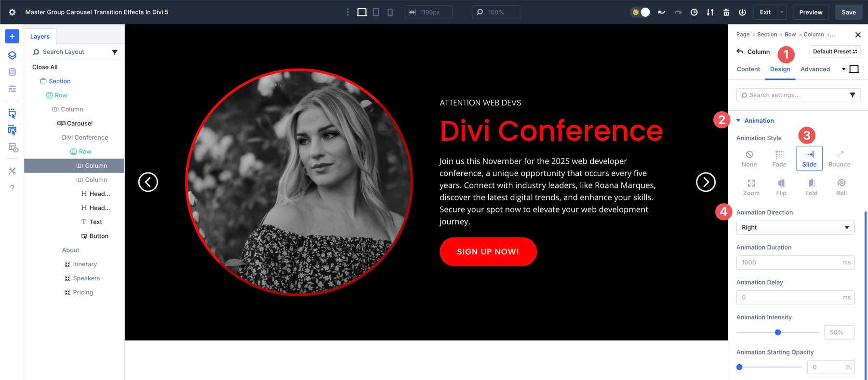Viewport: 868px width, 380px height.
Task: Click the redo arrow icon
Action: pyautogui.click(x=678, y=12)
